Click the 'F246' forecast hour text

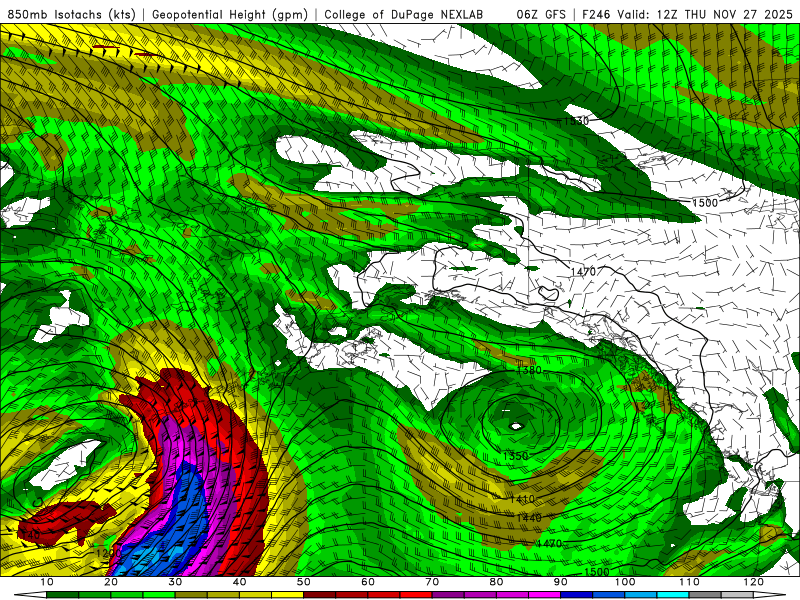(596, 15)
